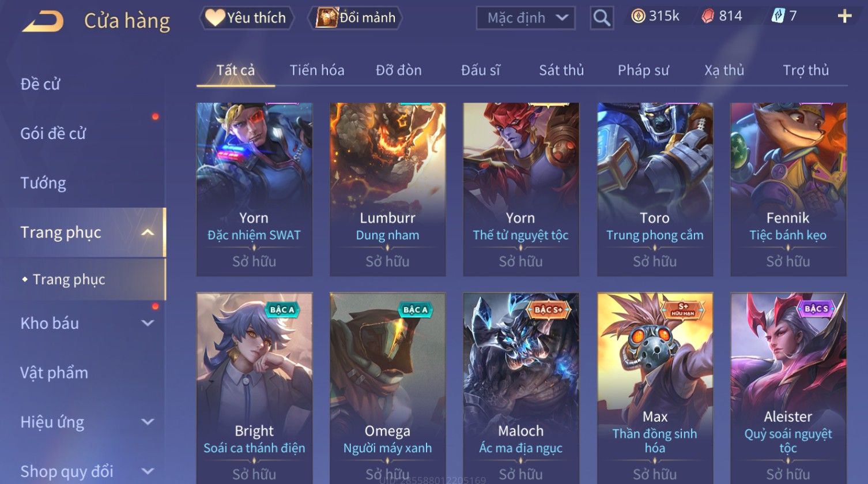Screen dimensions: 868x484
Task: Expand the Kho báu sidebar section
Action: point(148,324)
